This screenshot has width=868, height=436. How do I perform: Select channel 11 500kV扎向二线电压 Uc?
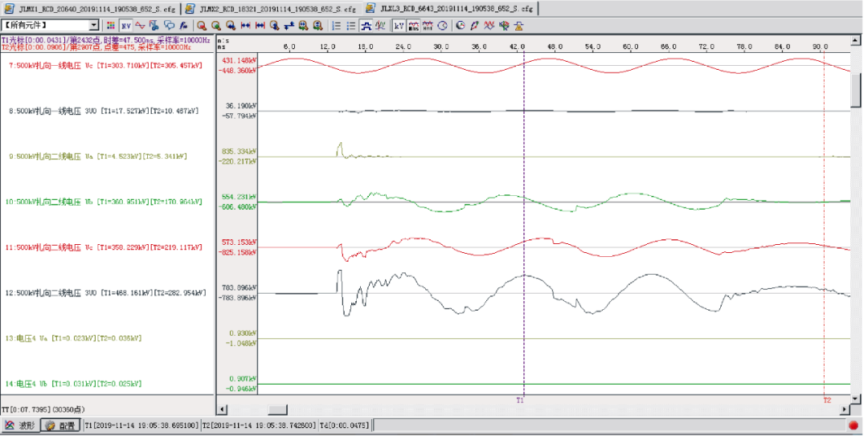click(104, 247)
